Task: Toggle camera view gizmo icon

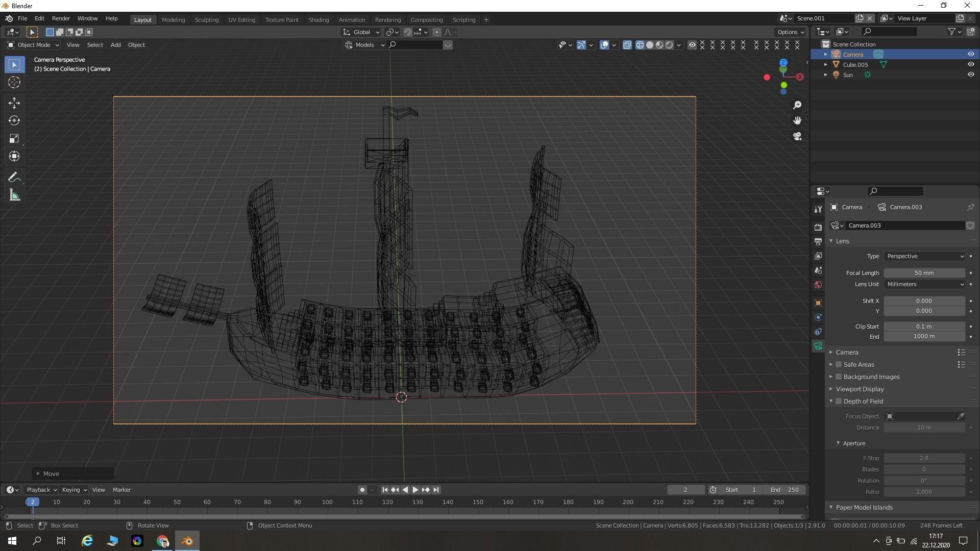Action: coord(797,136)
